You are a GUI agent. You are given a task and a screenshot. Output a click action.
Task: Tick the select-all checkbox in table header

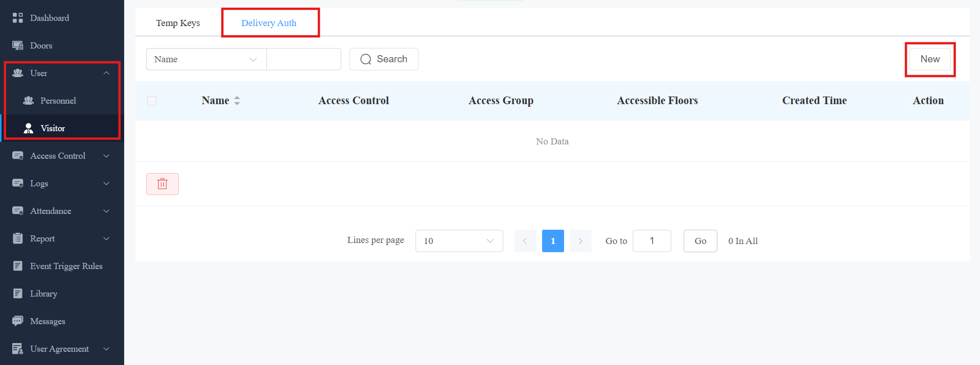point(152,101)
